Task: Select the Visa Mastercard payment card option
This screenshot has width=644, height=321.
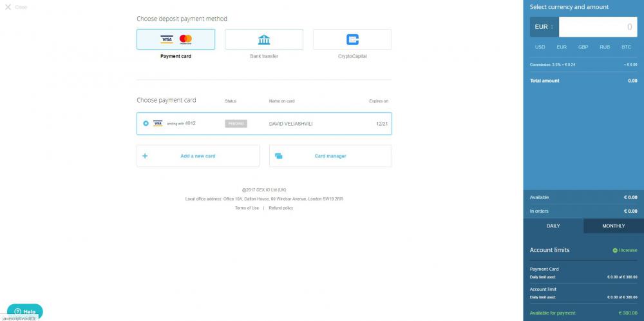Action: click(x=176, y=39)
